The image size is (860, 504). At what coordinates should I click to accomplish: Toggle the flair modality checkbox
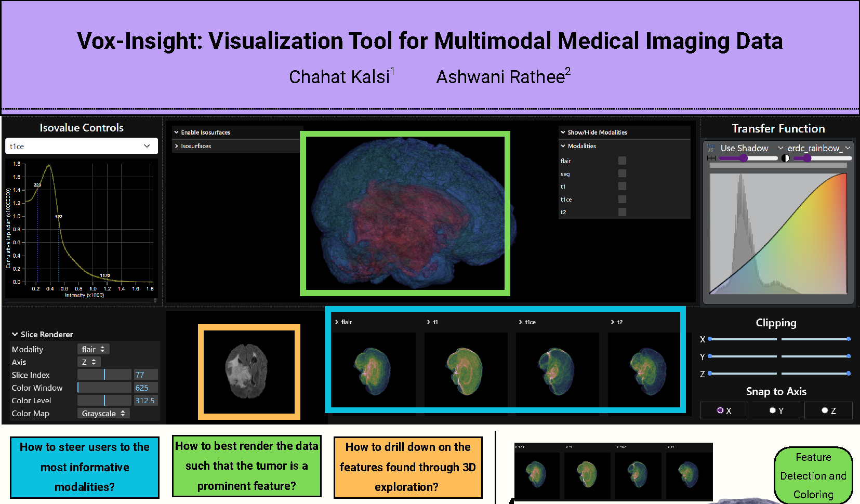click(x=622, y=161)
